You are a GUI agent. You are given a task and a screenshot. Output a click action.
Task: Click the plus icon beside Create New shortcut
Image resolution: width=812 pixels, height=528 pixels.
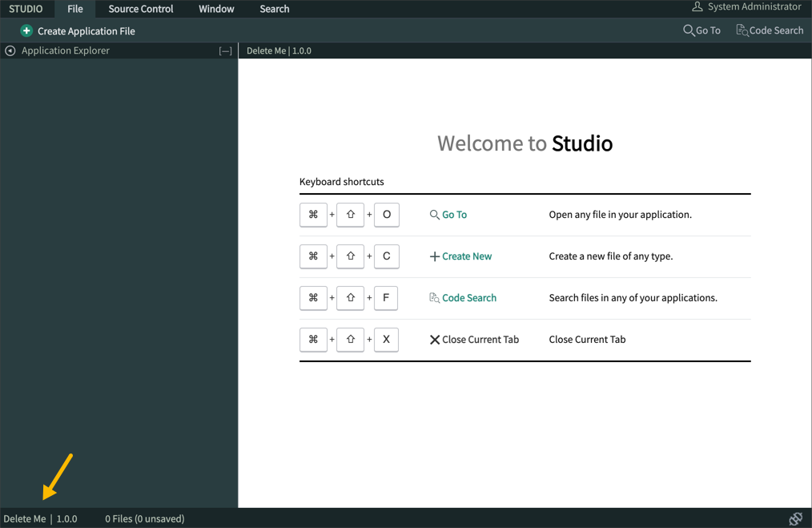click(436, 256)
